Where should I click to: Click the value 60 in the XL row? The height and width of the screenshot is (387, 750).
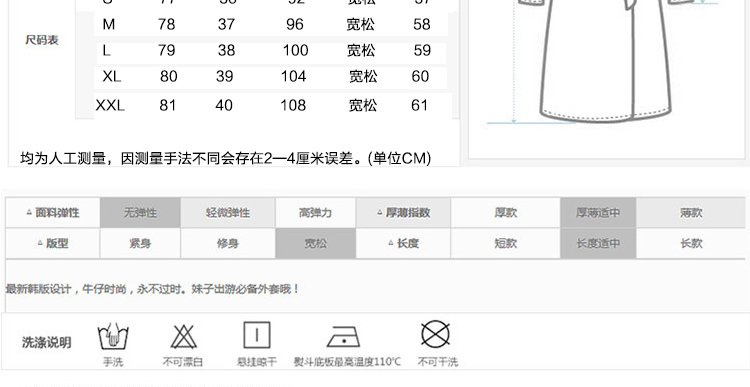coord(420,76)
